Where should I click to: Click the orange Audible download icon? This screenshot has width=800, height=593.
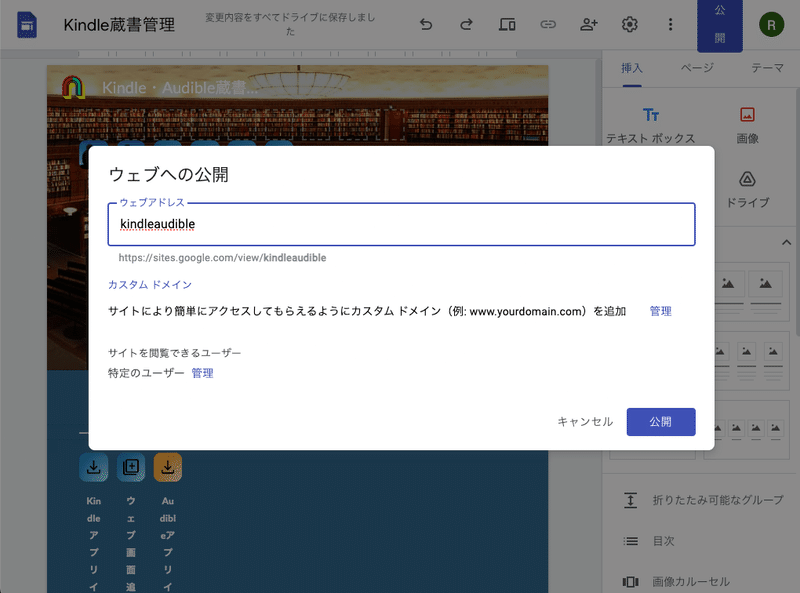point(167,467)
